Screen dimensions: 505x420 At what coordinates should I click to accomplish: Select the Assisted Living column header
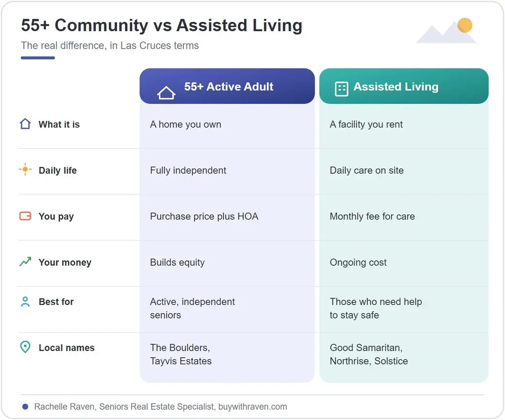[404, 86]
